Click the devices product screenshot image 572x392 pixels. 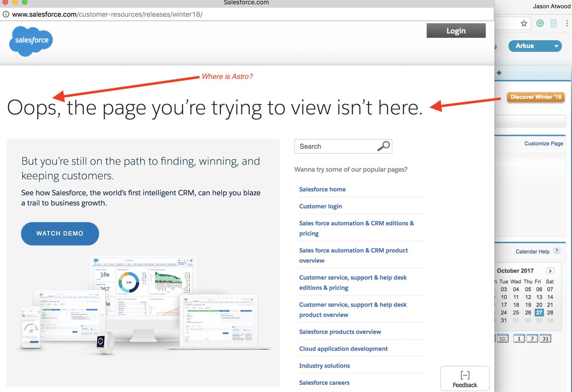[145, 305]
